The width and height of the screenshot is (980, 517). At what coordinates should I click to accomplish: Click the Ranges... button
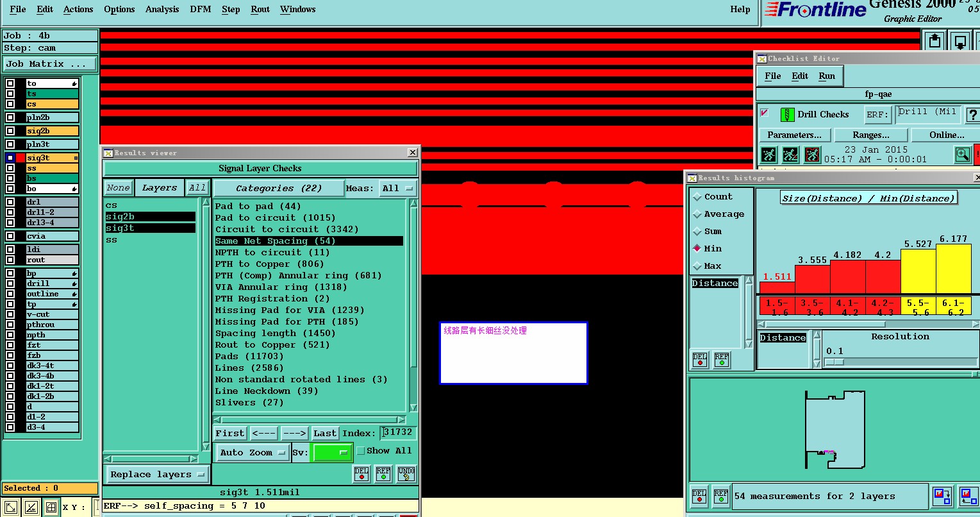click(x=871, y=135)
